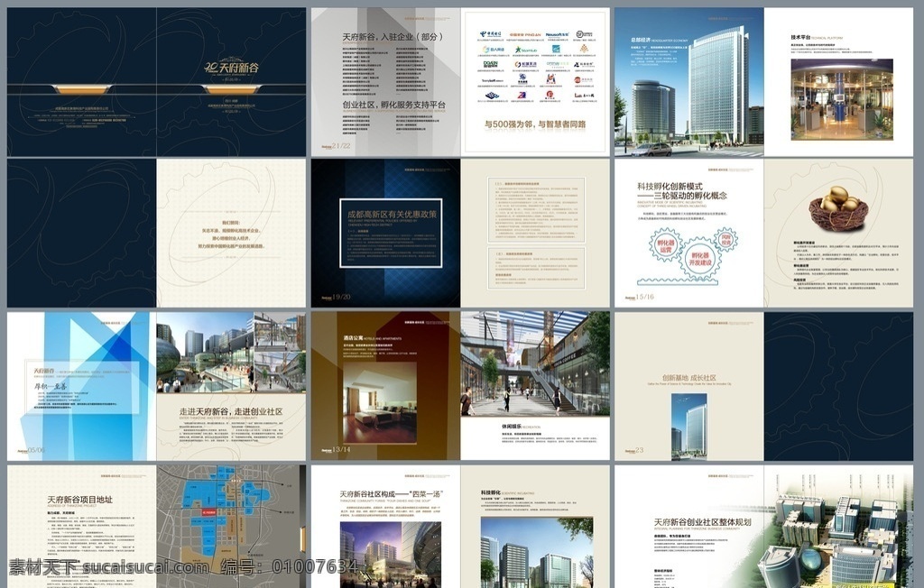
Task: Click the page number 19/20
Action: [x=341, y=297]
